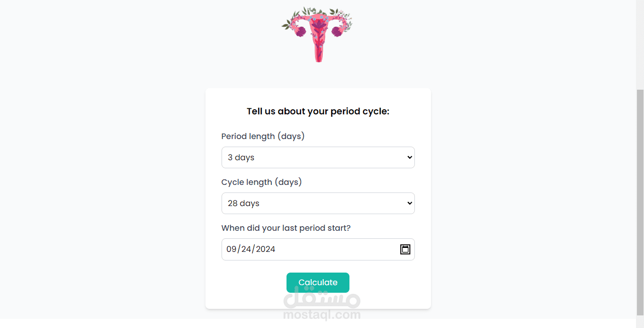Click the "Tell us about your period cycle" heading

[x=318, y=111]
